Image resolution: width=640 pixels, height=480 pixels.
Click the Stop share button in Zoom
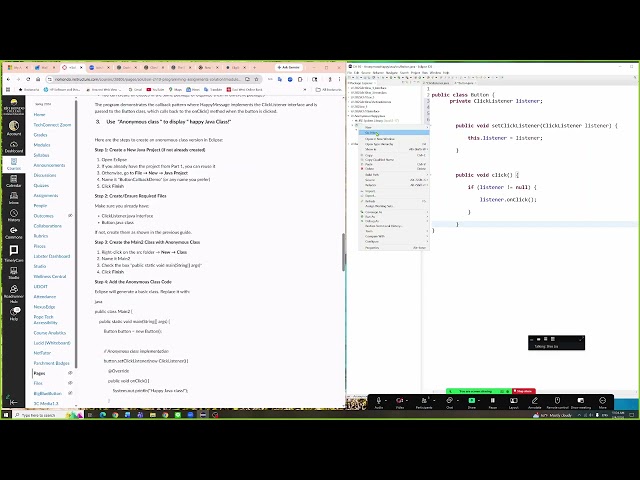(x=524, y=391)
